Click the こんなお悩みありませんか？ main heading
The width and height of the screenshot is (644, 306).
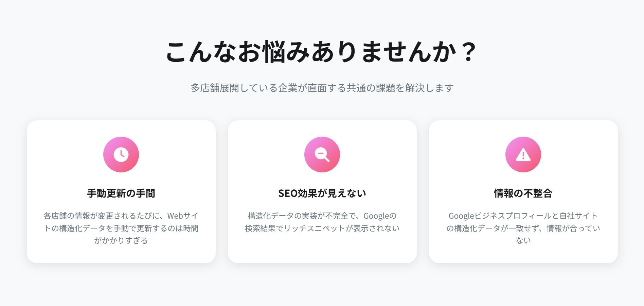322,52
